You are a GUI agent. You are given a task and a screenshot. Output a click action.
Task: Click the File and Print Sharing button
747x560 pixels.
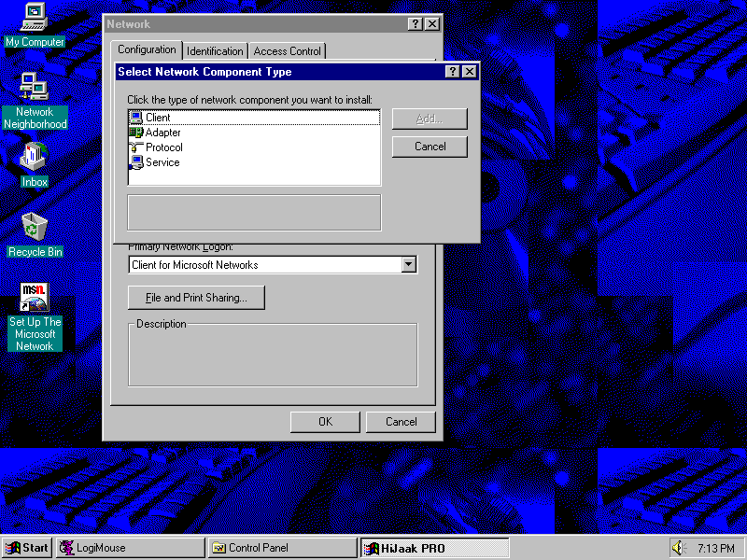tap(196, 298)
